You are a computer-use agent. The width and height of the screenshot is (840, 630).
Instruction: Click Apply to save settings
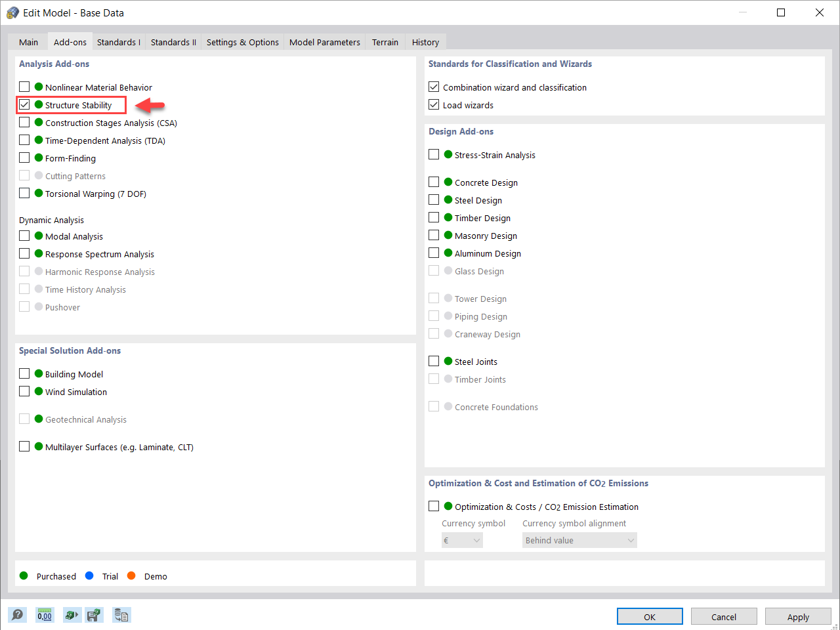point(798,616)
